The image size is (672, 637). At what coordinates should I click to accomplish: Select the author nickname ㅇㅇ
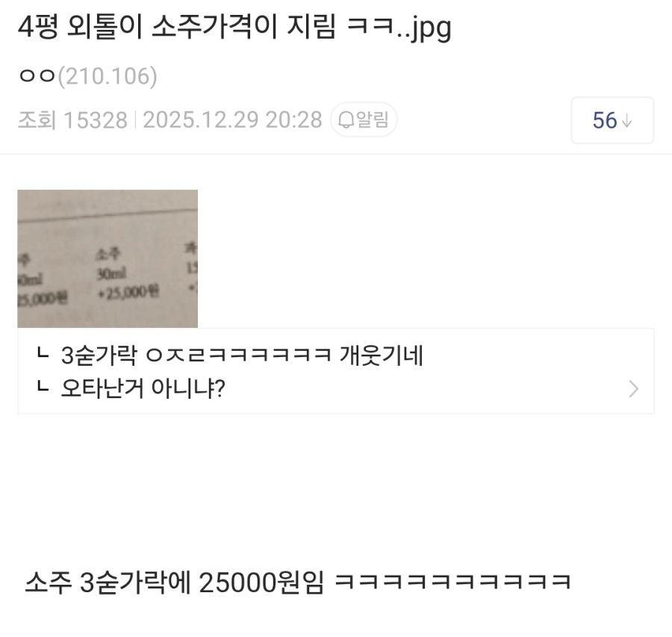click(37, 76)
